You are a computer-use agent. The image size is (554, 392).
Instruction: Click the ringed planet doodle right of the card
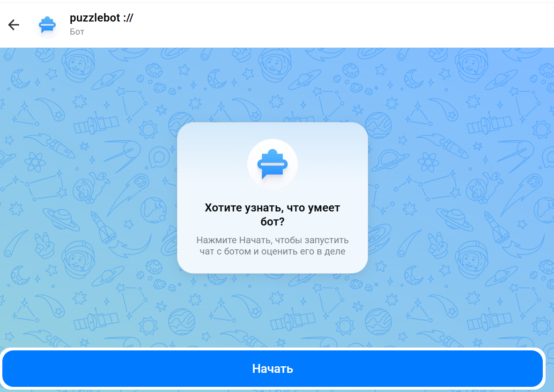pyautogui.click(x=390, y=160)
